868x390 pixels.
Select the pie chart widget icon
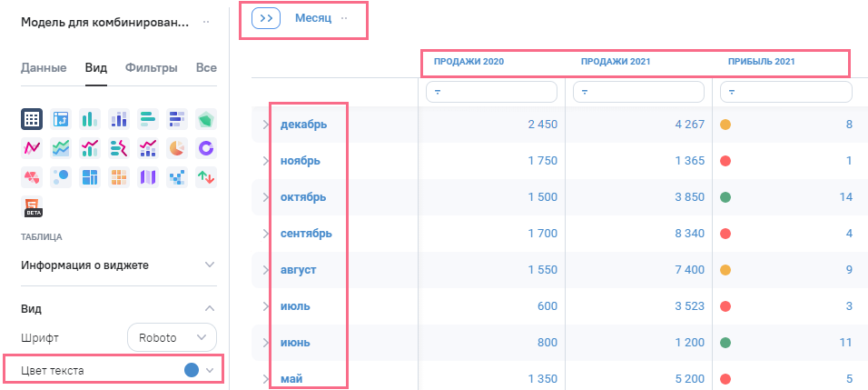177,147
